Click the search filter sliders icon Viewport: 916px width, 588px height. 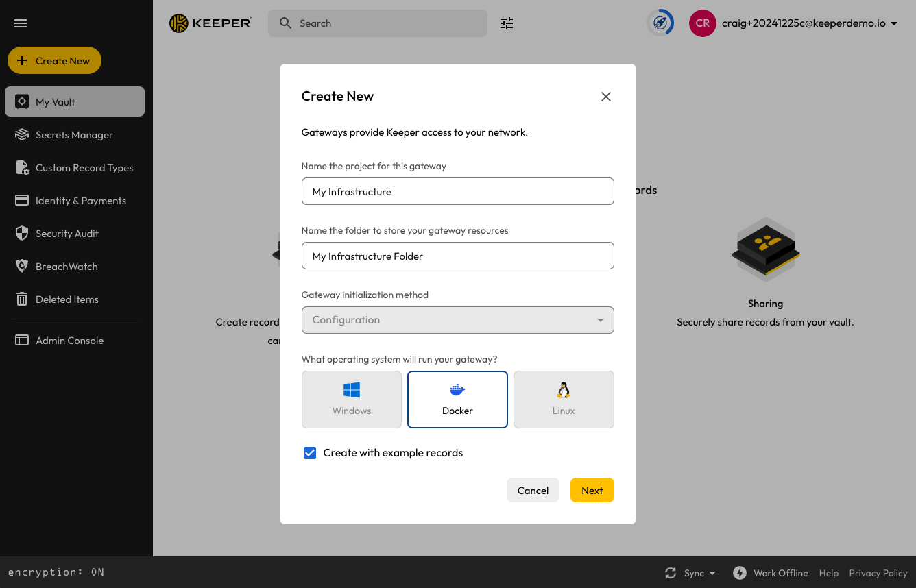coord(507,23)
